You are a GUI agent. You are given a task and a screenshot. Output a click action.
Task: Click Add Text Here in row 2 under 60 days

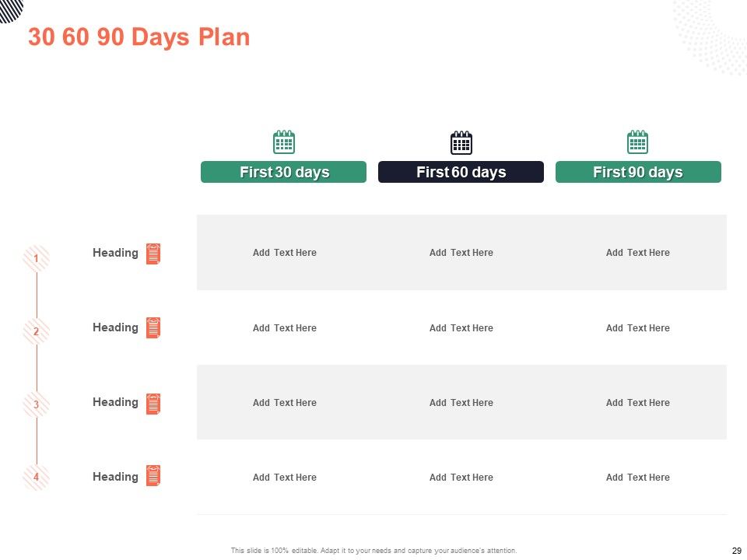461,328
